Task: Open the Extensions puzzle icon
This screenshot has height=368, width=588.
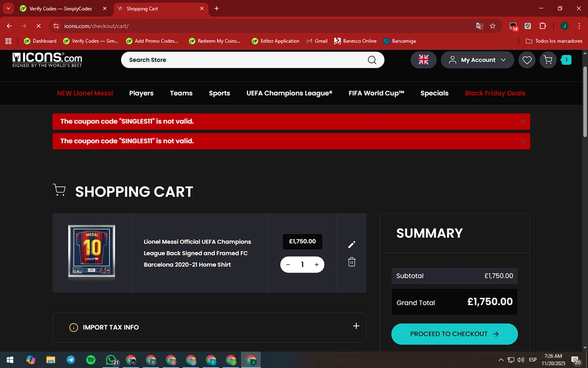Action: pyautogui.click(x=543, y=26)
